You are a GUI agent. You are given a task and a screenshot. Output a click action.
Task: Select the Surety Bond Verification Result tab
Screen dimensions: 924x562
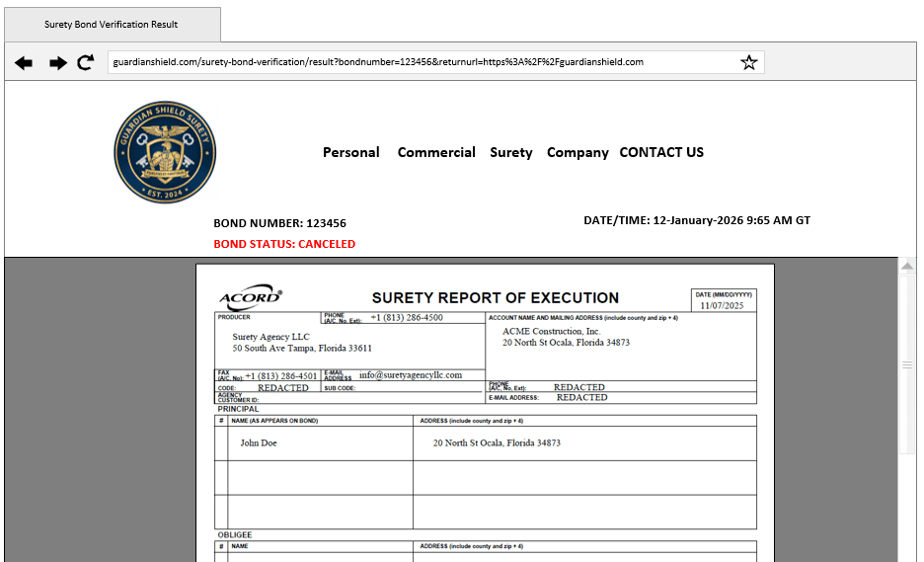point(111,25)
